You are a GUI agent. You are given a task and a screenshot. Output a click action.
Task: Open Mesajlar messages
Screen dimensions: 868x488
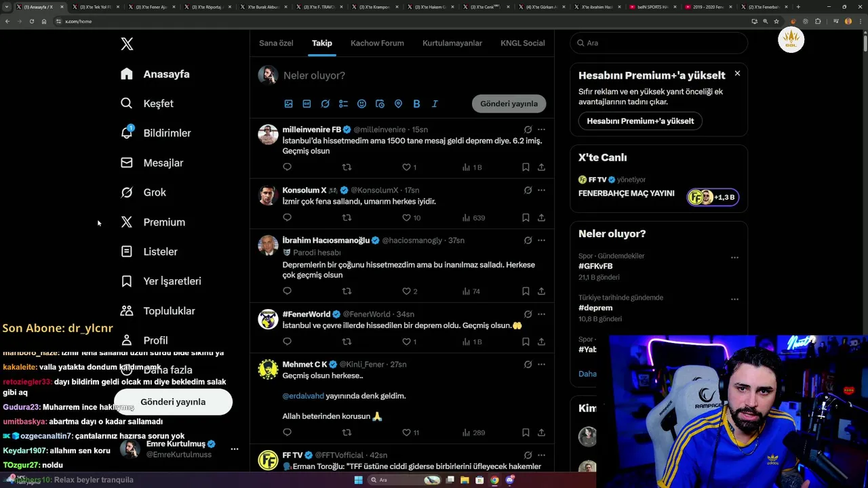tap(152, 163)
